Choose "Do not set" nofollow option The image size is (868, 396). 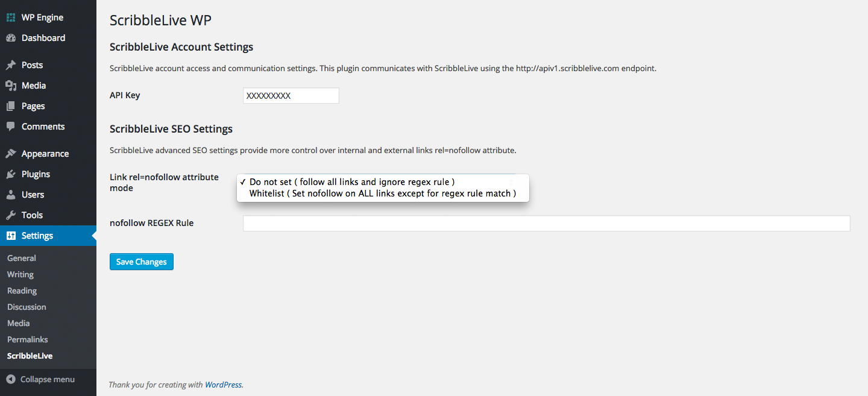pos(351,182)
